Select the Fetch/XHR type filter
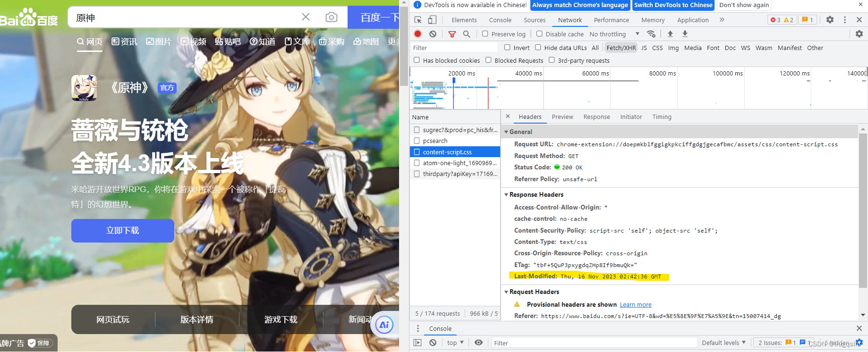868x352 pixels. [621, 48]
